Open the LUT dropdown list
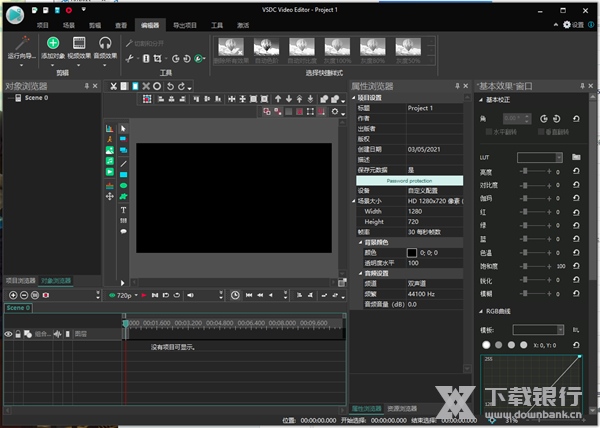This screenshot has width=600, height=428. click(561, 158)
